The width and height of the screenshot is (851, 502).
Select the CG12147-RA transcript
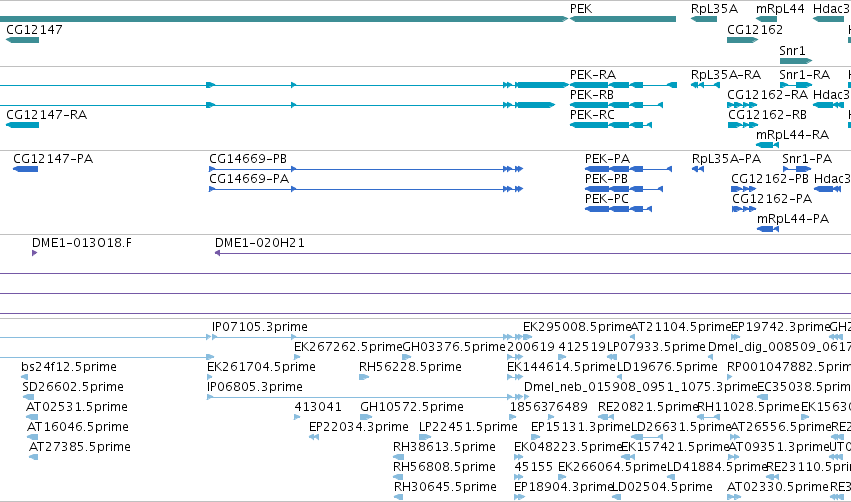pyautogui.click(x=22, y=125)
